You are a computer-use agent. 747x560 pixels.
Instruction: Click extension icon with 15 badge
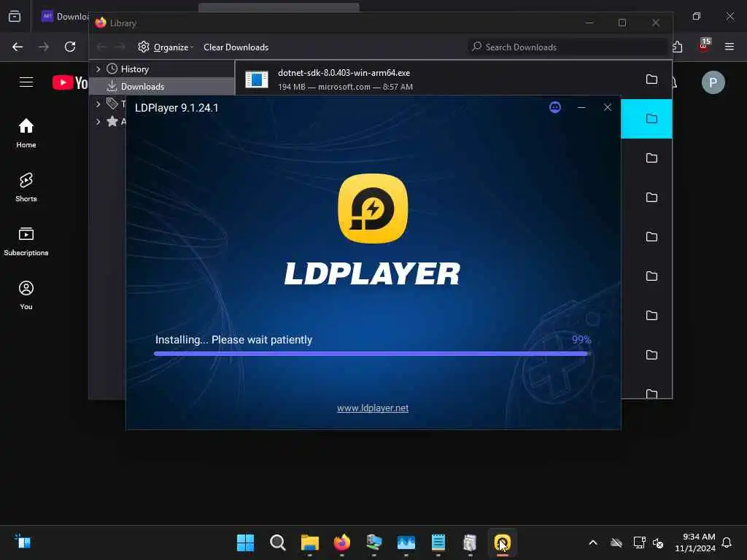(x=705, y=45)
